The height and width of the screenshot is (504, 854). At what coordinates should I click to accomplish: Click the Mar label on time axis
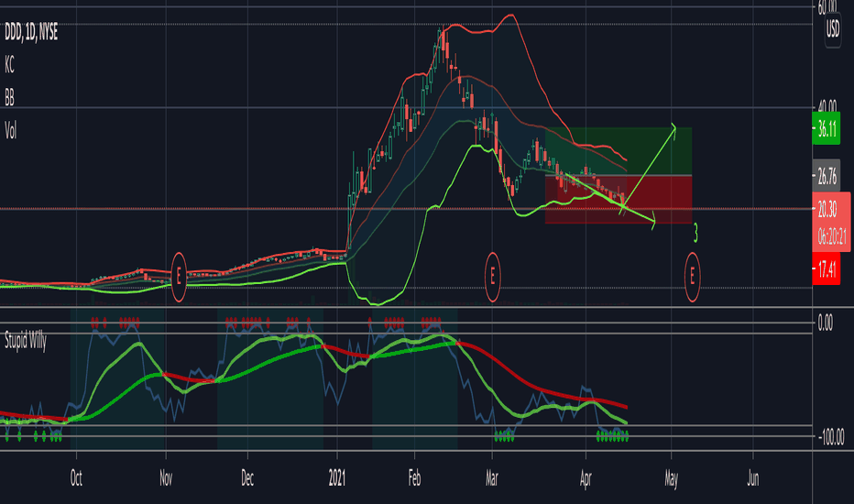(x=492, y=478)
